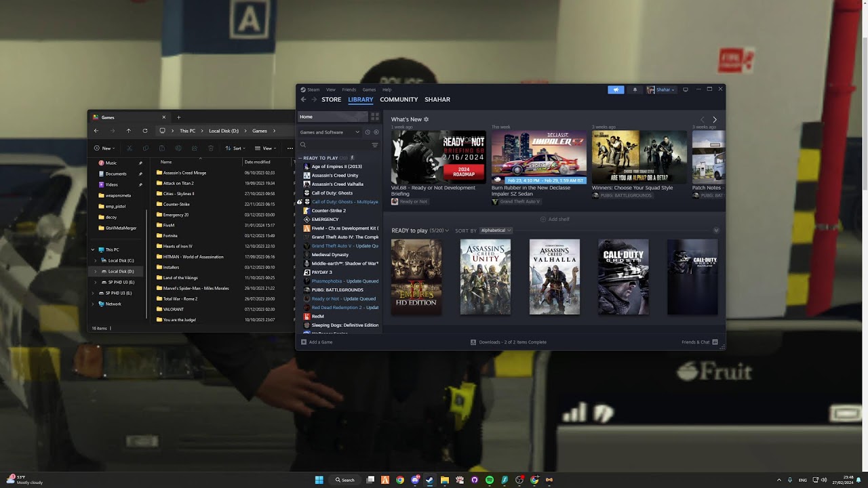868x488 pixels.
Task: Open Downloads status in Steam footer
Action: [x=509, y=342]
